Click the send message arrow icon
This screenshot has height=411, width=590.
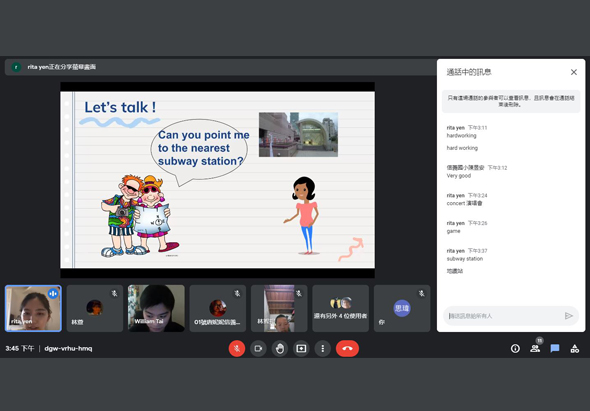point(569,316)
